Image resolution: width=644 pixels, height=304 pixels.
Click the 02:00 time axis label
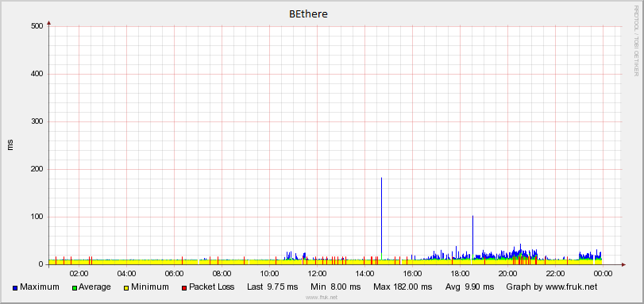click(x=79, y=273)
